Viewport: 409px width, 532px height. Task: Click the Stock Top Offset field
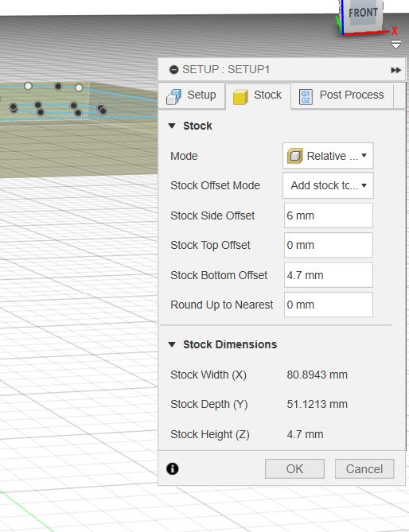coord(328,245)
